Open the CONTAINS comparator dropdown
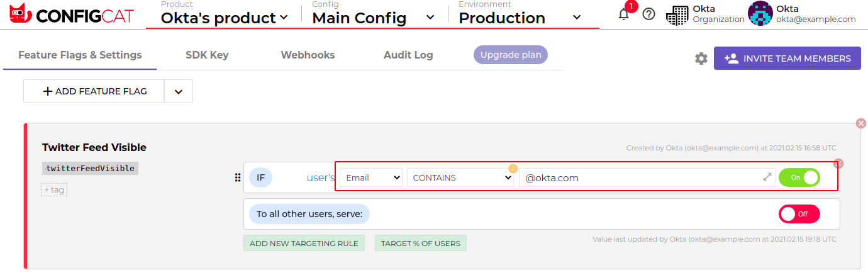This screenshot has width=868, height=275. point(460,177)
